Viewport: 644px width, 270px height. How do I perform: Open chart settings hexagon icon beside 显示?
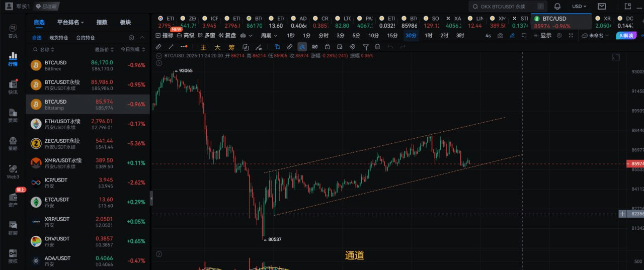point(558,36)
